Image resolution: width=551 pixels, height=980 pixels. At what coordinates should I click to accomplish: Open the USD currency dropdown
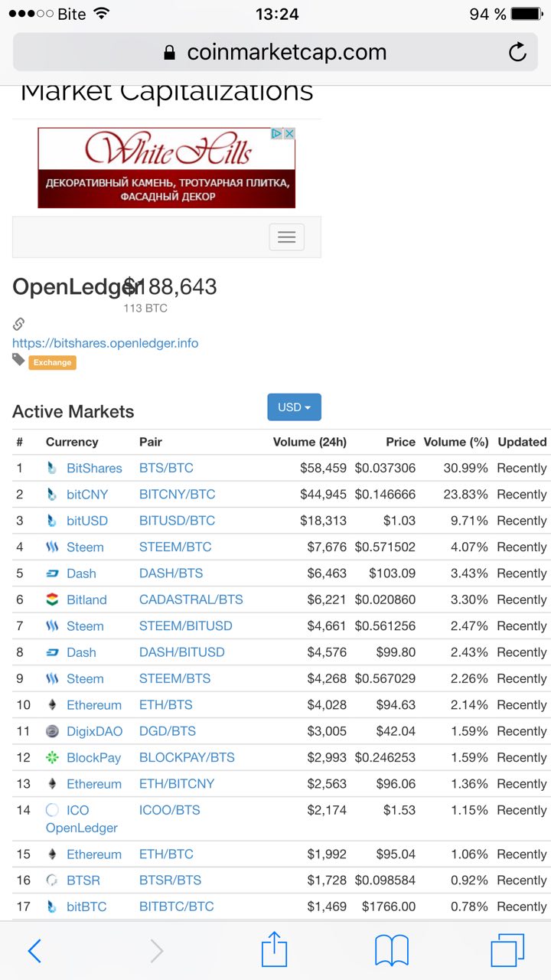tap(294, 407)
